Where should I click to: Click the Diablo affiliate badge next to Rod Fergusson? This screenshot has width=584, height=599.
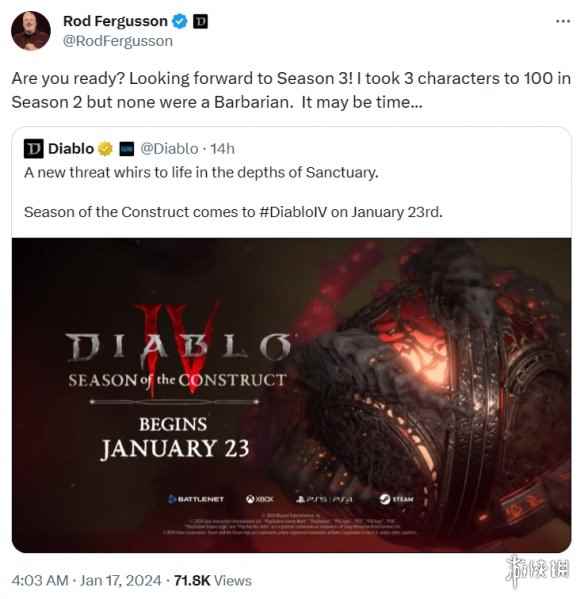(x=200, y=21)
